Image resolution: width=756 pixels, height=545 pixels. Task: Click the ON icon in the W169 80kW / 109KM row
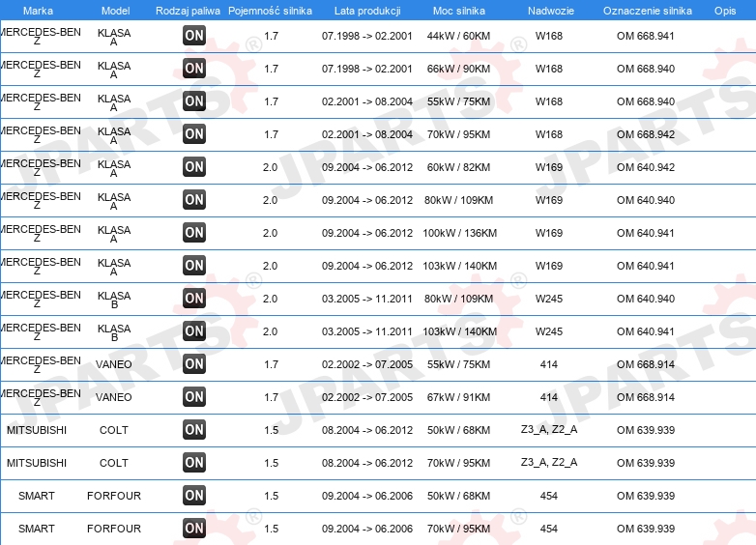(x=194, y=199)
